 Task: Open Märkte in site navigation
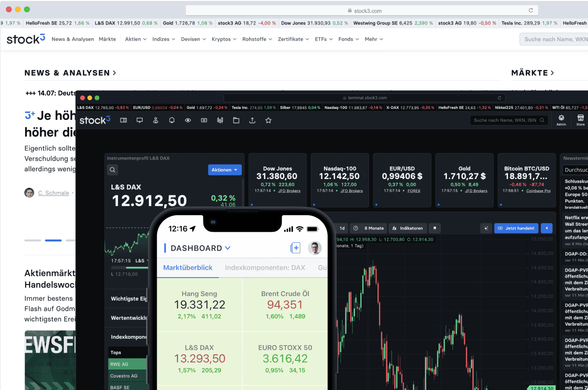click(x=107, y=39)
